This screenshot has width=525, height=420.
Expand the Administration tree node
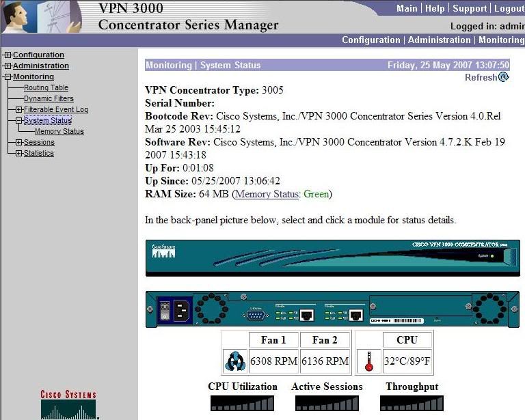coord(8,66)
